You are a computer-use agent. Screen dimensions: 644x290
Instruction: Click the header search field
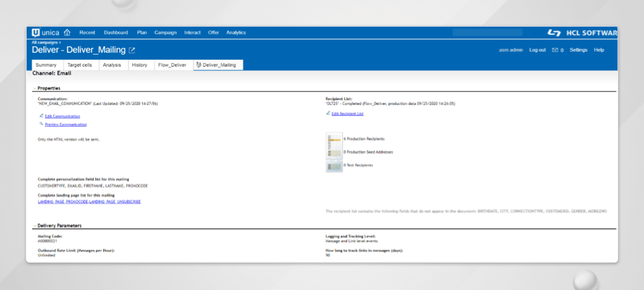[487, 32]
